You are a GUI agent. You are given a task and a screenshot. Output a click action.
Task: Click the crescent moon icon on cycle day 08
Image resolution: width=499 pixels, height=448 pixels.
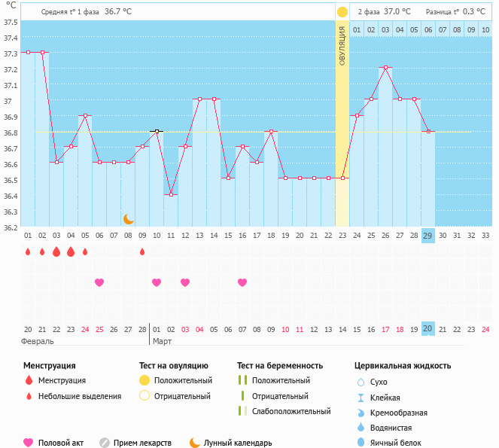click(x=129, y=219)
